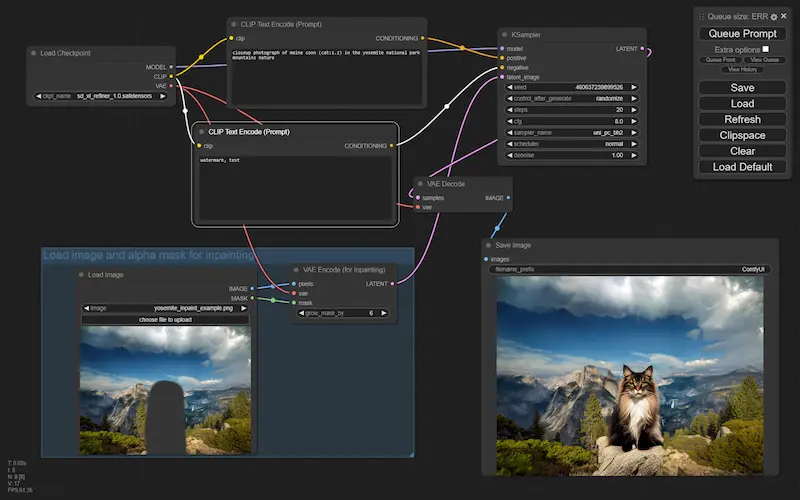Click the VAE Encode LATENT output port

click(x=392, y=284)
